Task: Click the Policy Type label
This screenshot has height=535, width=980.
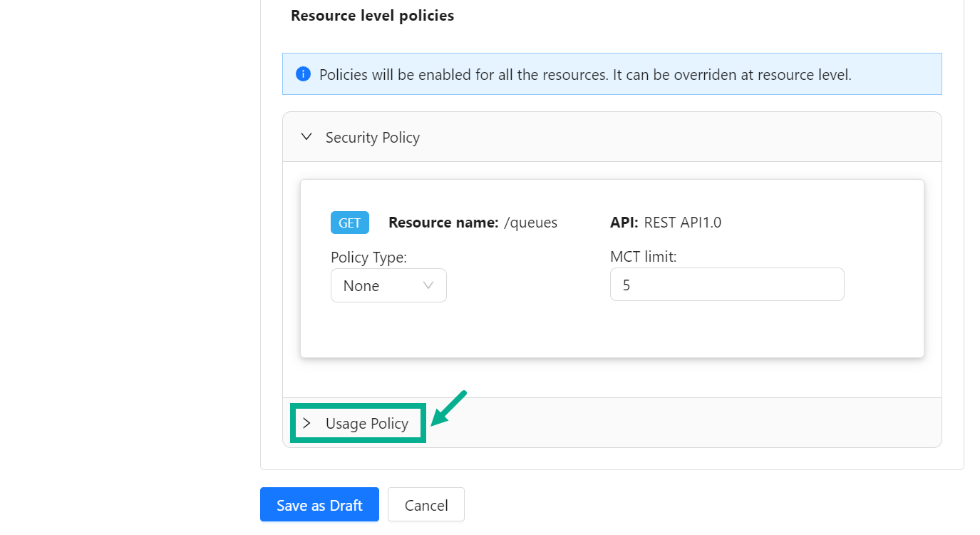Action: point(368,257)
